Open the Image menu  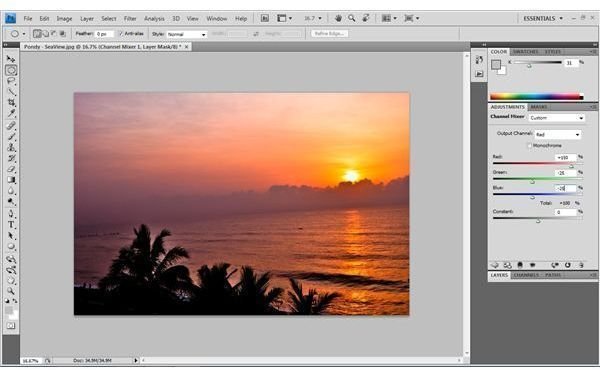(64, 18)
